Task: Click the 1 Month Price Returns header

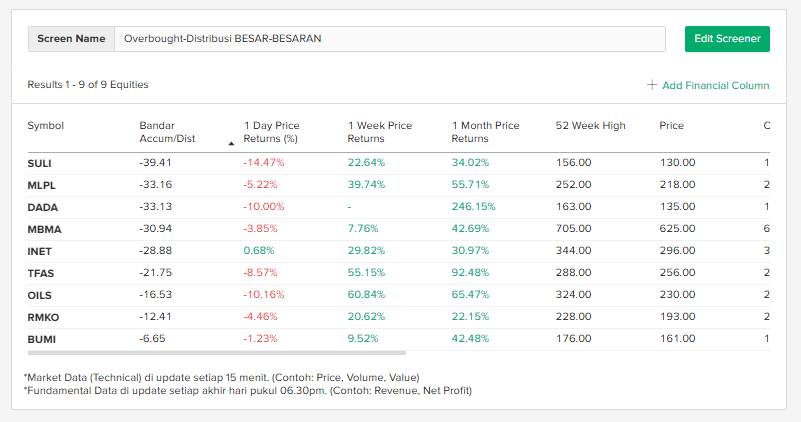Action: tap(485, 132)
